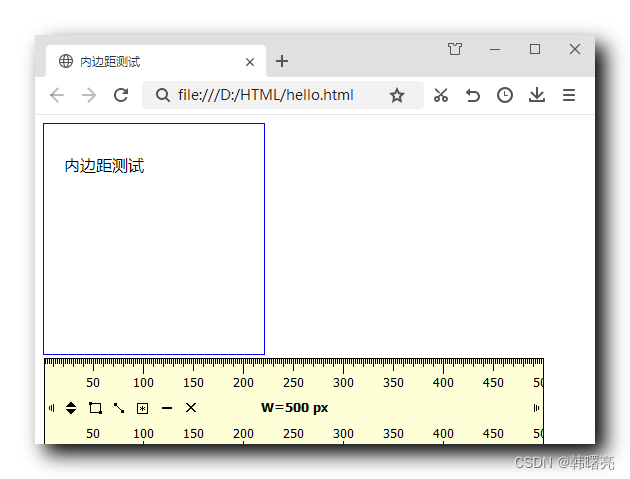Click the ruler crop/rectangle icon
This screenshot has width=630, height=479.
[95, 408]
